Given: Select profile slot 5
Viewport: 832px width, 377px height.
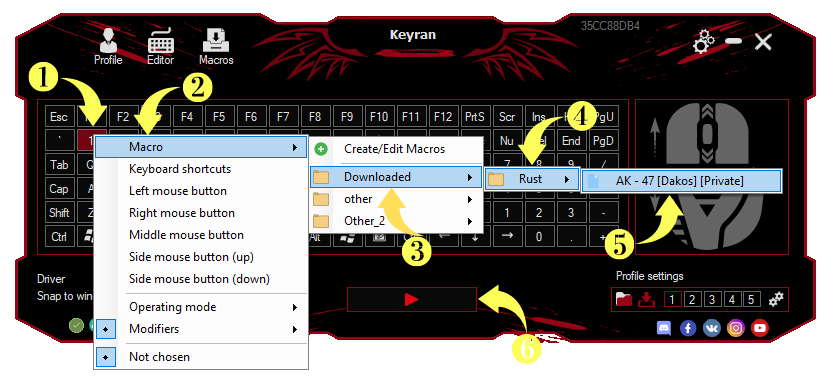Looking at the screenshot, I should tap(751, 299).
